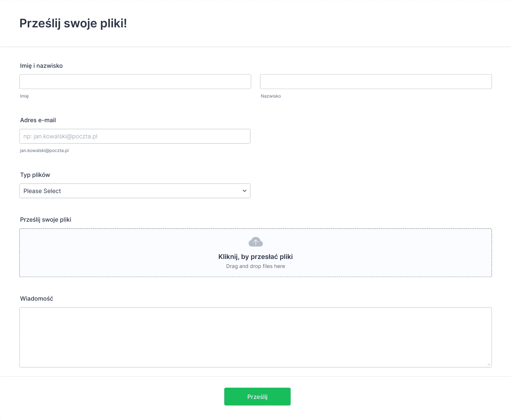
Task: Click the Imię i nazwisko label
Action: click(41, 66)
